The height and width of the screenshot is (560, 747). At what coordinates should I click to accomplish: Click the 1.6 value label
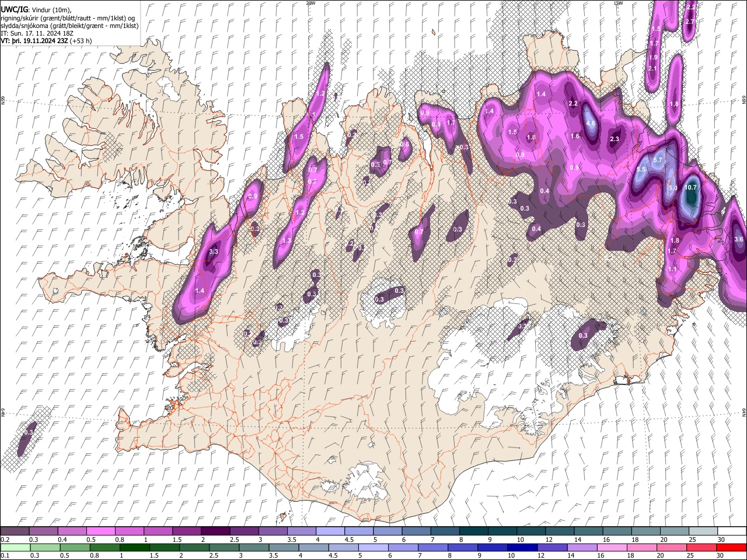click(575, 136)
